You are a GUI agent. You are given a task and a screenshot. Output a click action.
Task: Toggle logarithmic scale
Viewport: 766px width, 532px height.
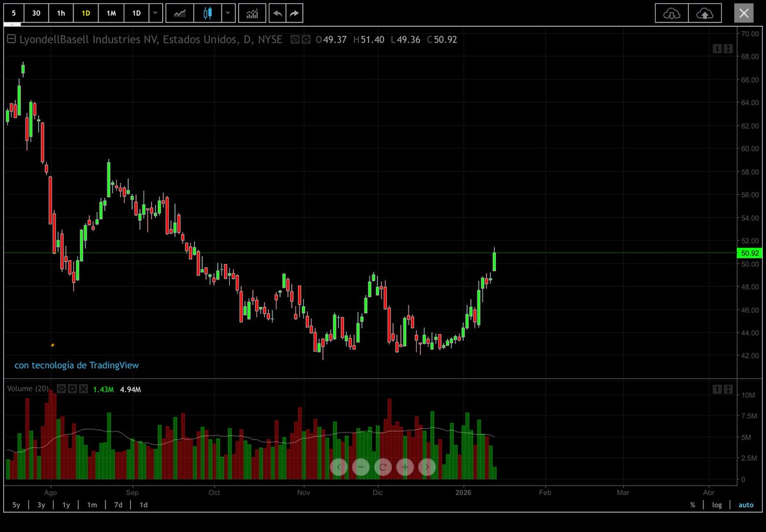(x=717, y=505)
